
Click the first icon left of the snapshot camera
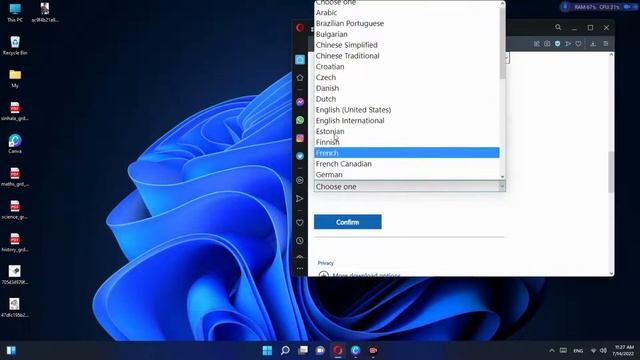(x=537, y=44)
